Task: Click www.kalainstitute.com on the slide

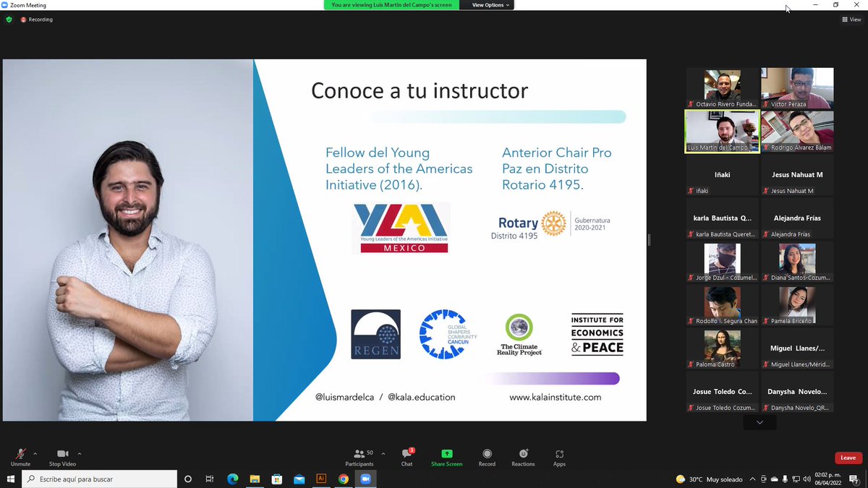Action: click(x=555, y=397)
